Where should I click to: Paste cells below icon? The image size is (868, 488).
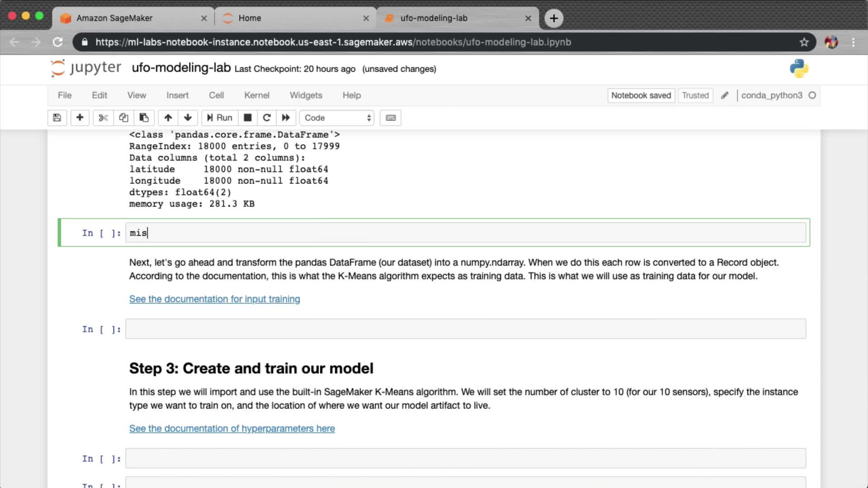coord(144,118)
